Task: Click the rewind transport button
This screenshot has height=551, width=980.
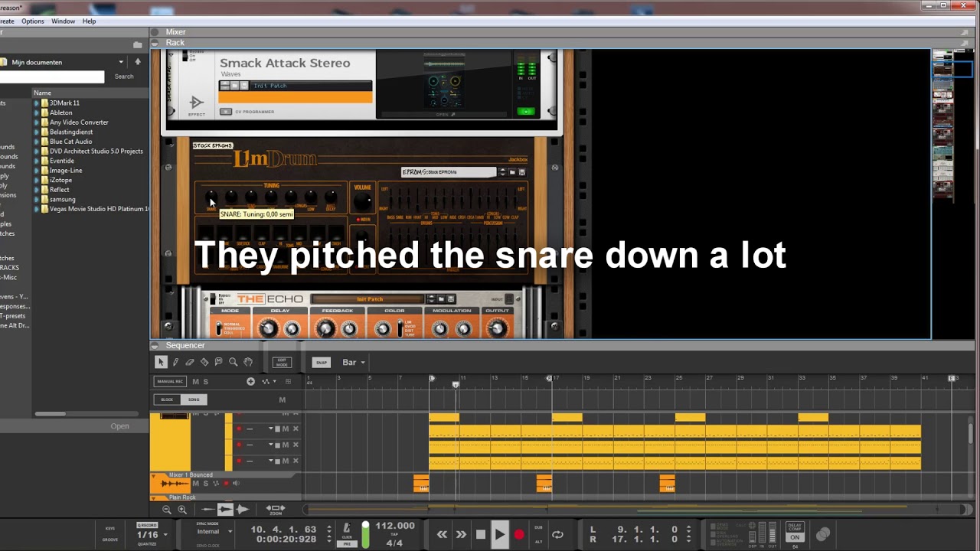Action: (x=442, y=534)
